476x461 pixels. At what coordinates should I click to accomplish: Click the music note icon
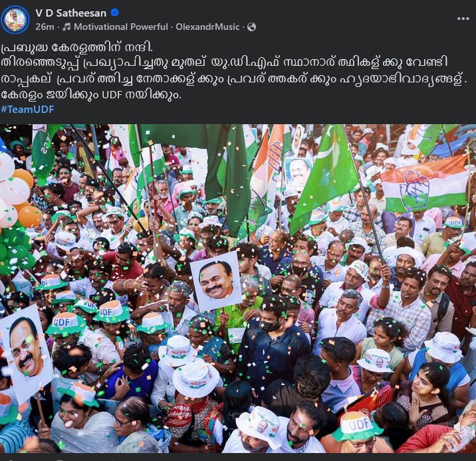click(x=66, y=27)
